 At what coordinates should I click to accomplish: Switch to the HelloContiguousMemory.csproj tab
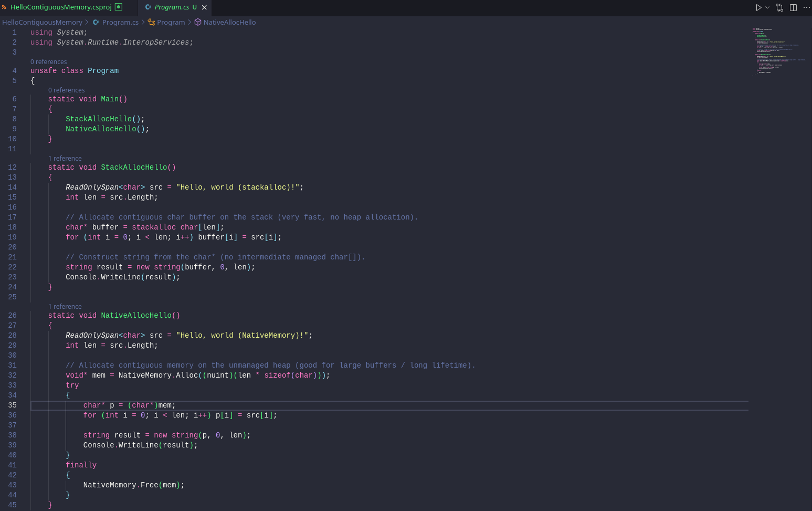click(x=61, y=7)
